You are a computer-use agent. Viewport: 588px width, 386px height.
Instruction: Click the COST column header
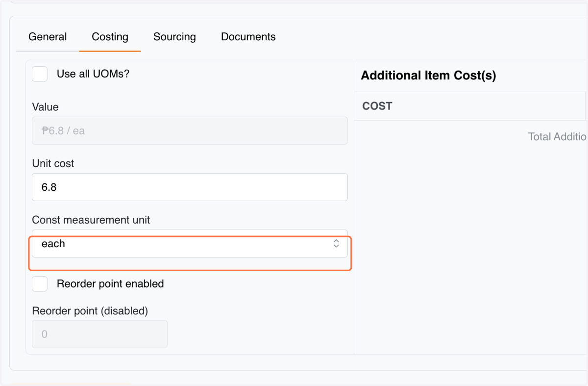[x=377, y=106]
